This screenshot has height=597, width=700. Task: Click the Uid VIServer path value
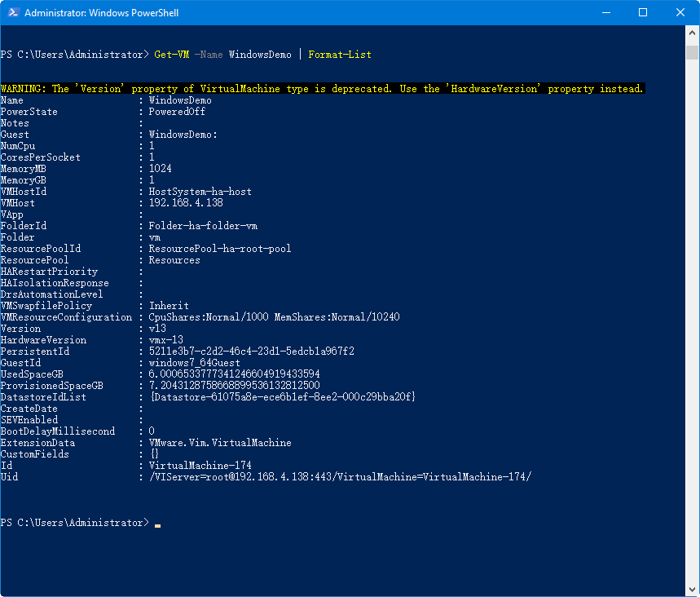pos(339,477)
